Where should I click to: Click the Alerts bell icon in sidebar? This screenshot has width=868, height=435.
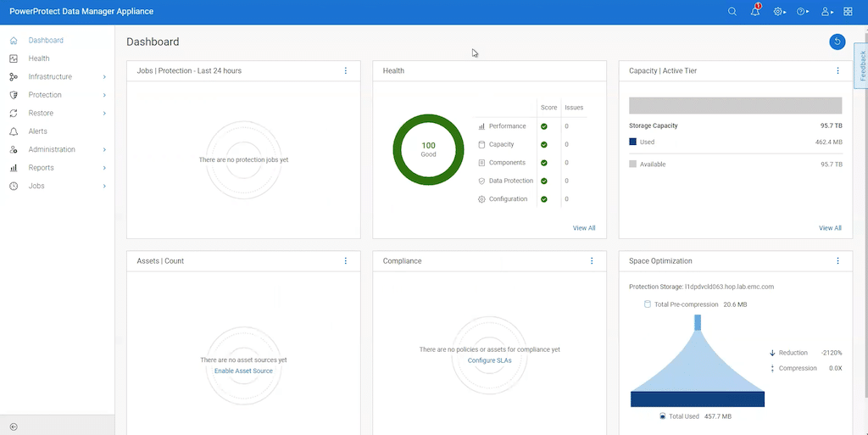pyautogui.click(x=14, y=131)
